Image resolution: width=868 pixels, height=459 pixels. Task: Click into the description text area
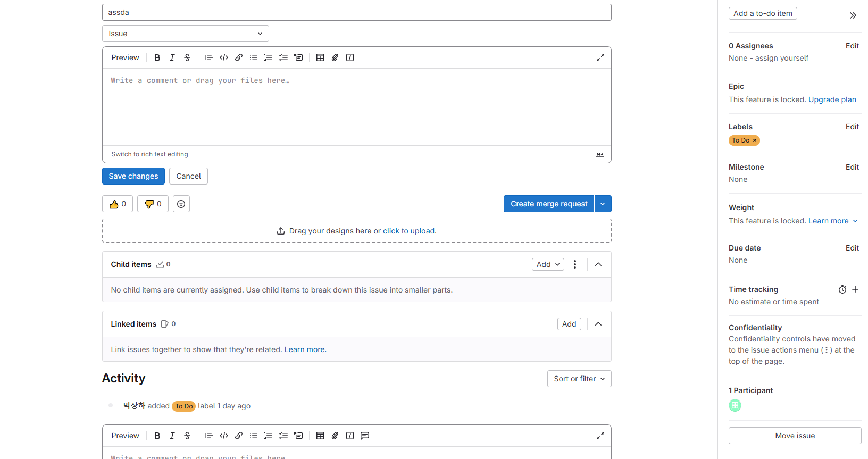pyautogui.click(x=357, y=106)
